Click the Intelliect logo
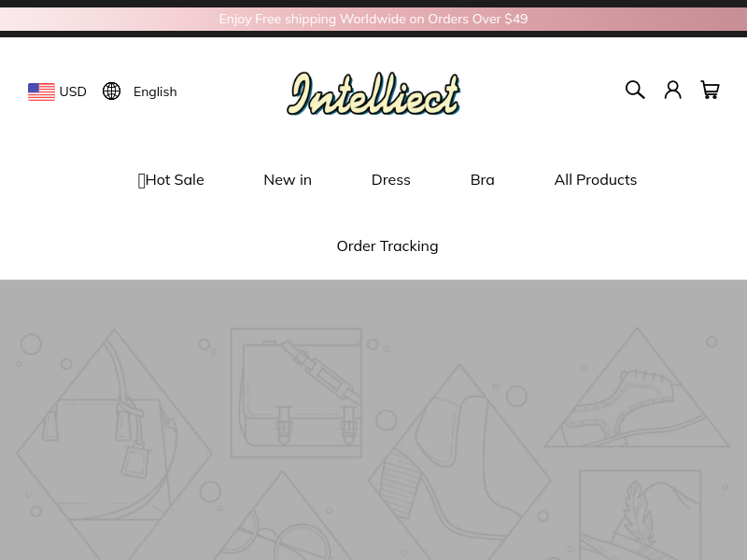 tap(373, 93)
